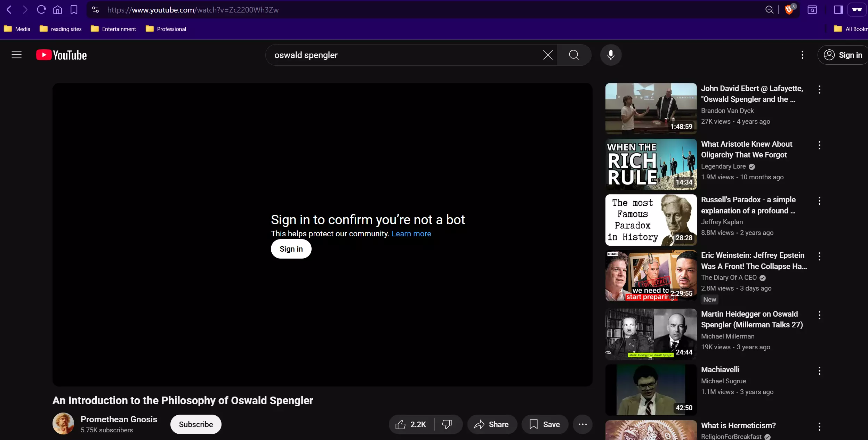Open Promethean Gnosis channel avatar
Viewport: 868px width, 440px height.
63,424
